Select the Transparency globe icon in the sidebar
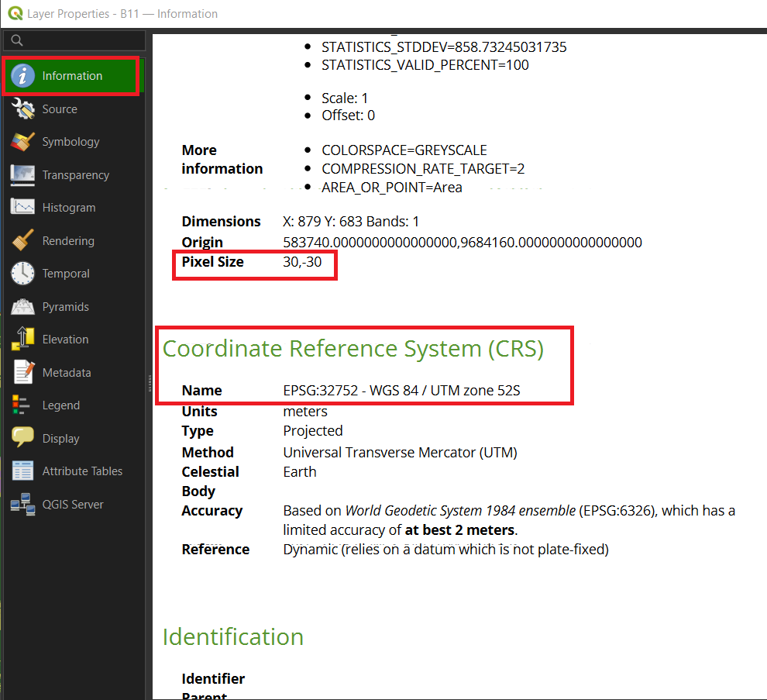The width and height of the screenshot is (767, 700). 23,174
